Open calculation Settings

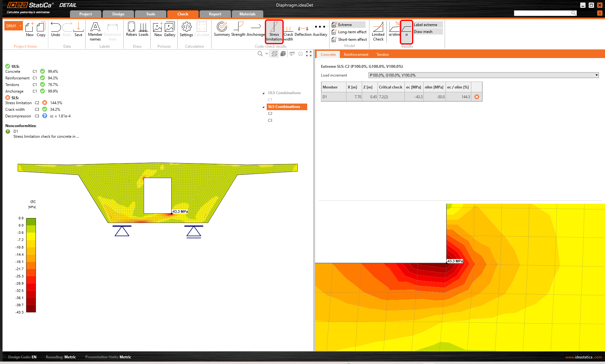click(x=186, y=29)
